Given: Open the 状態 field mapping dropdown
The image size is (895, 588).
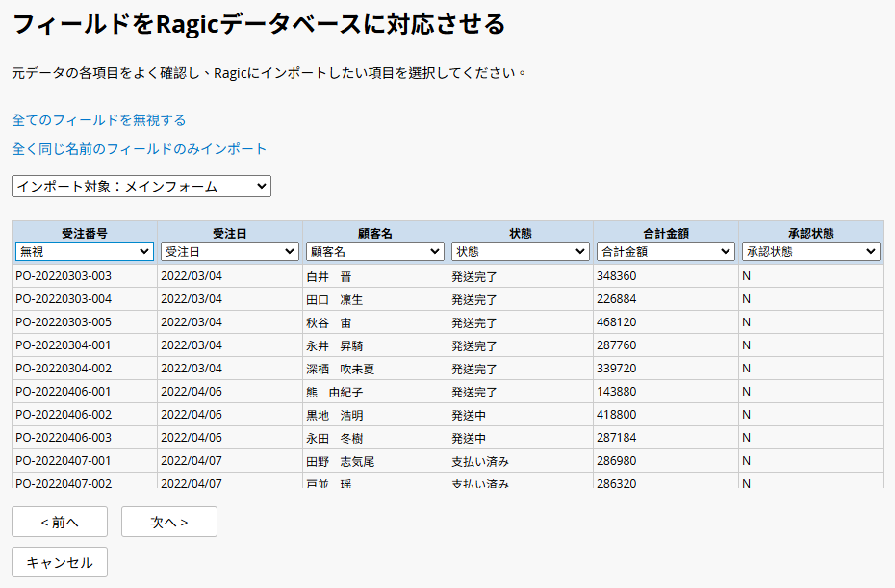Looking at the screenshot, I should point(520,251).
